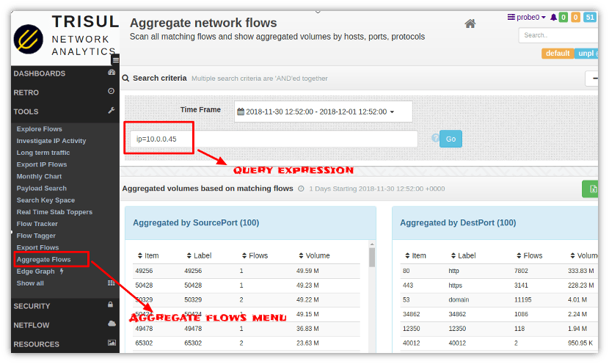
Task: Click the Resources image icon
Action: pos(112,343)
